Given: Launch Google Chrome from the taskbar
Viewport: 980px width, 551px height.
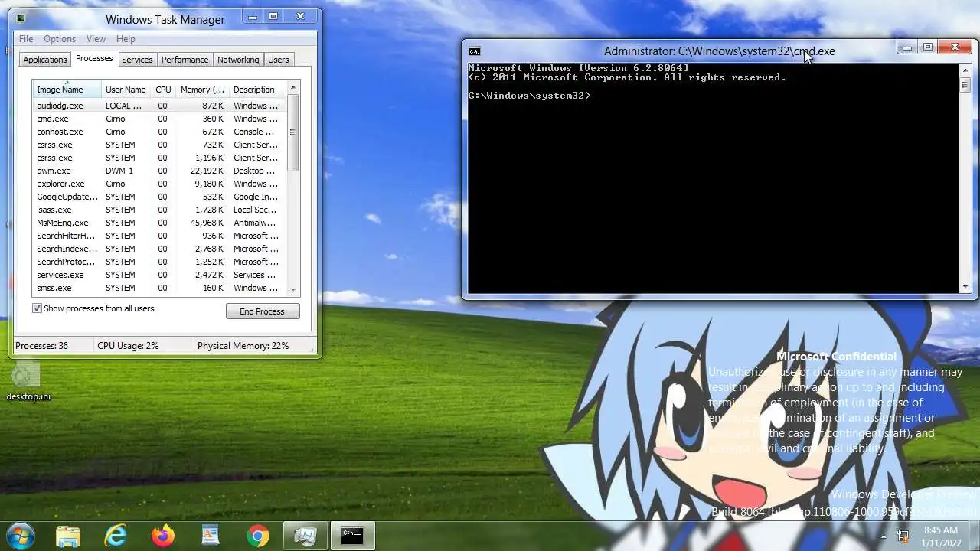Looking at the screenshot, I should coord(258,536).
